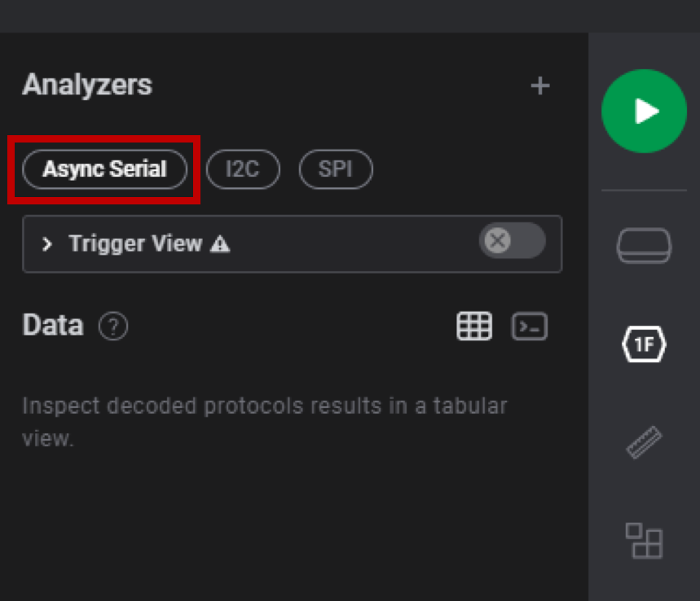
Task: Select the 1F Analyzers sidebar icon
Action: click(644, 344)
